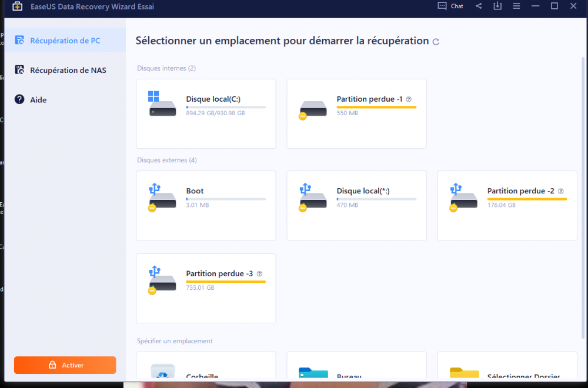Click the Aide question mark icon
Screen dimensions: 588x388
point(19,99)
